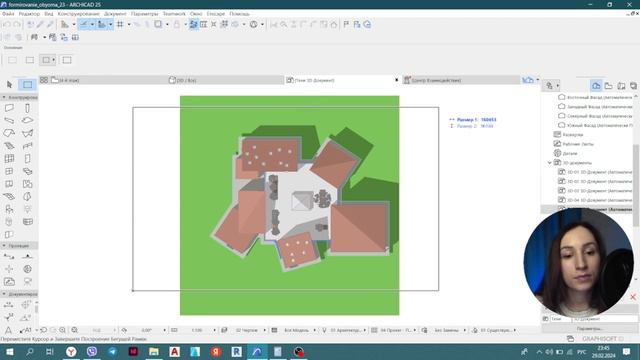Select the Lamp tool
This screenshot has width=640, height=360.
27,209
